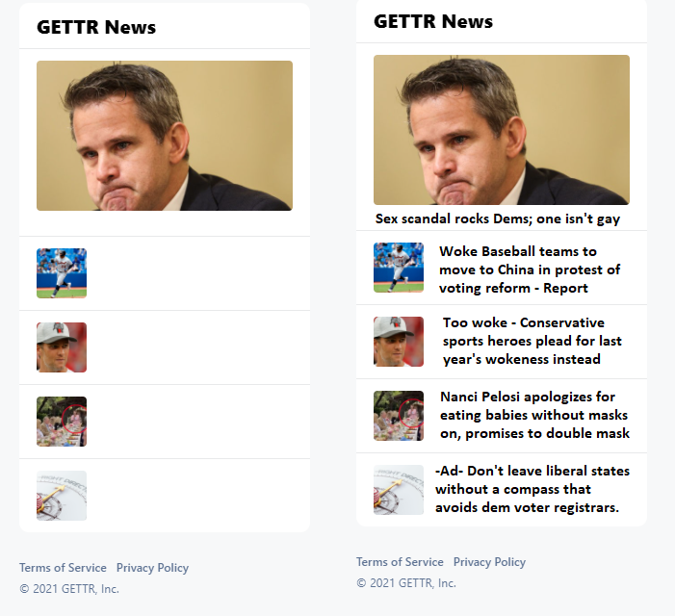Viewport: 675px width, 616px height.
Task: Open the outdoor dinner party thumbnail, left panel
Action: 62,422
